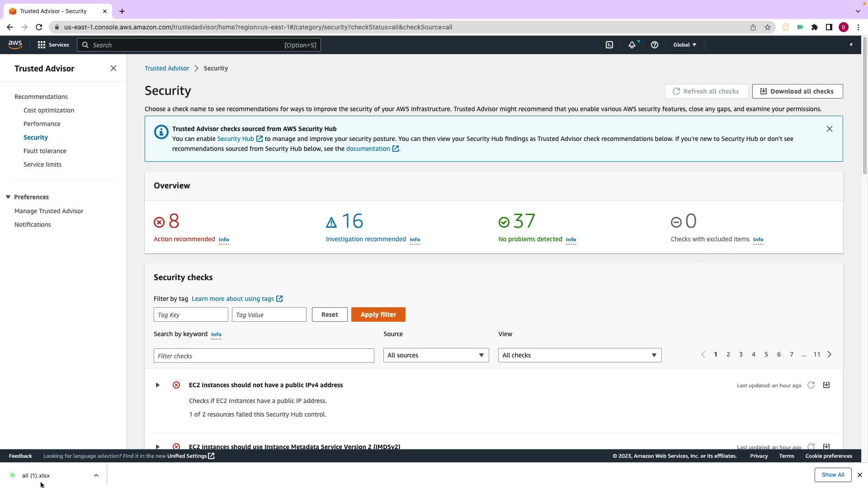This screenshot has height=488, width=868.
Task: Open the All checks view dropdown
Action: pos(579,355)
